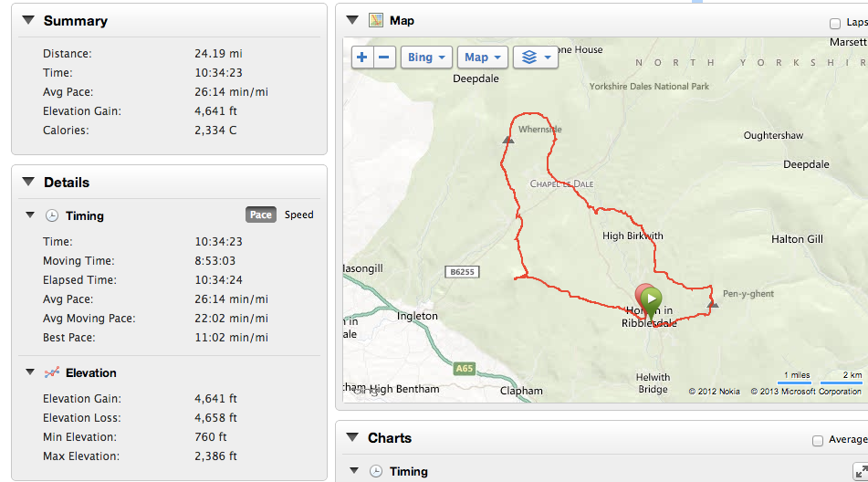This screenshot has height=482, width=868.
Task: Click the green start marker on map
Action: point(651,298)
